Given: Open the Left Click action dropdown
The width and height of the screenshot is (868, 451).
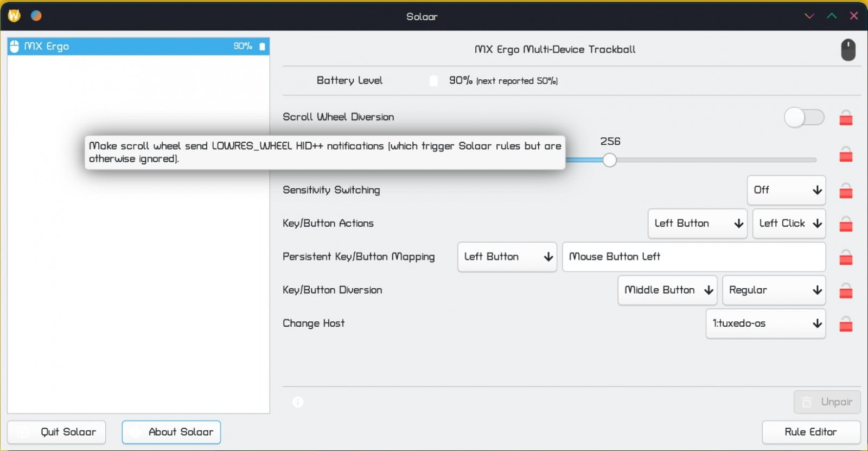Looking at the screenshot, I should pyautogui.click(x=789, y=224).
